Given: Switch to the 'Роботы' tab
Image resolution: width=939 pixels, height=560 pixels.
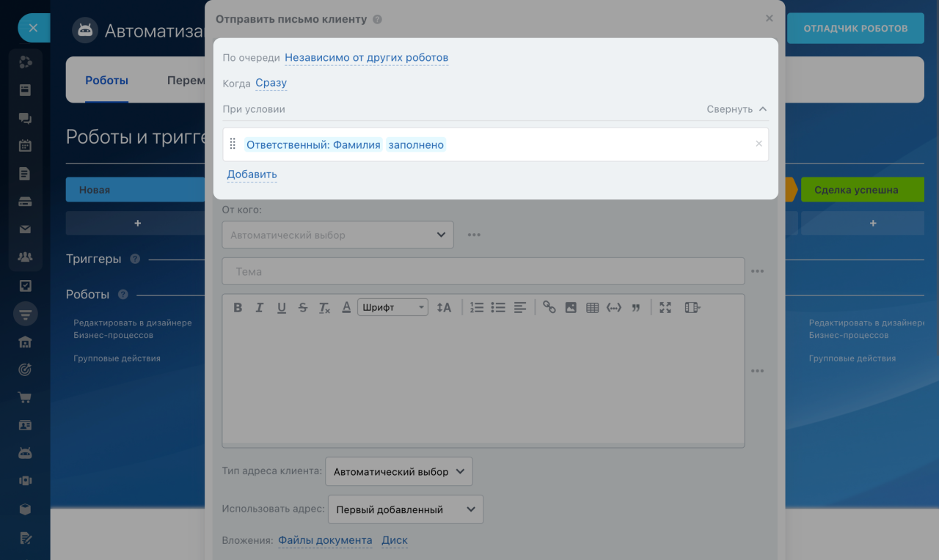Looking at the screenshot, I should point(106,80).
